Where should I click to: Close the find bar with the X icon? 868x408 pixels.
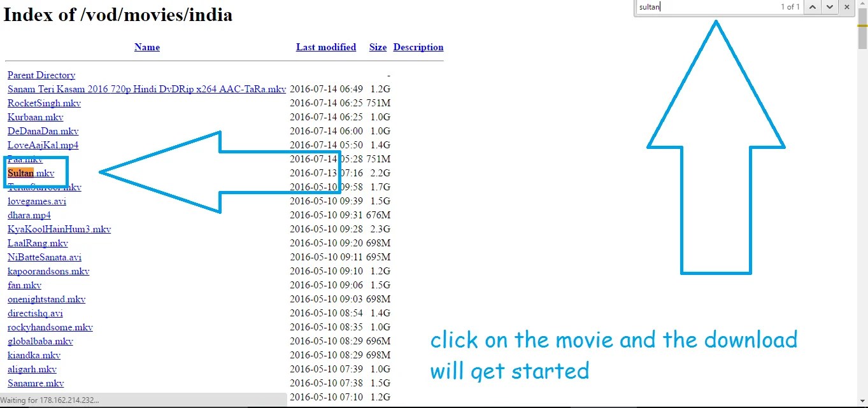[x=847, y=7]
